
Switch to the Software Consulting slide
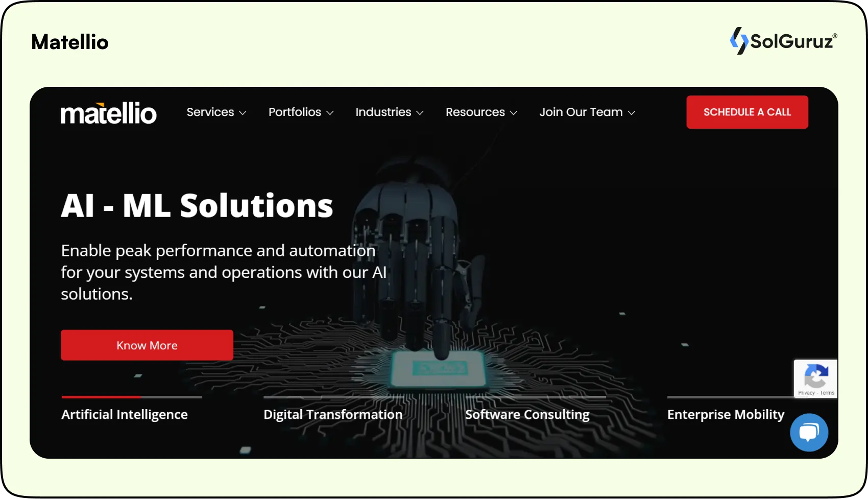coord(527,414)
